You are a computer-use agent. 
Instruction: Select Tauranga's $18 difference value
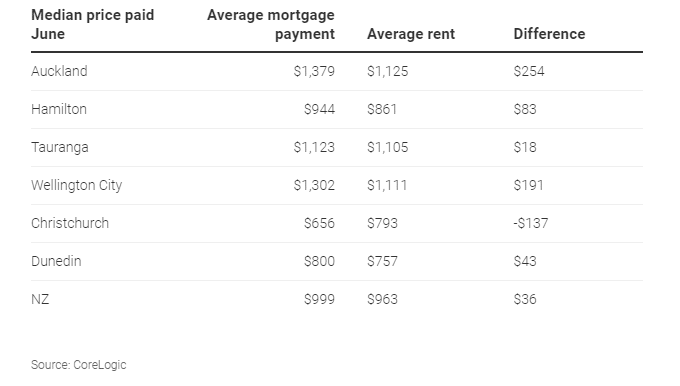coord(525,147)
